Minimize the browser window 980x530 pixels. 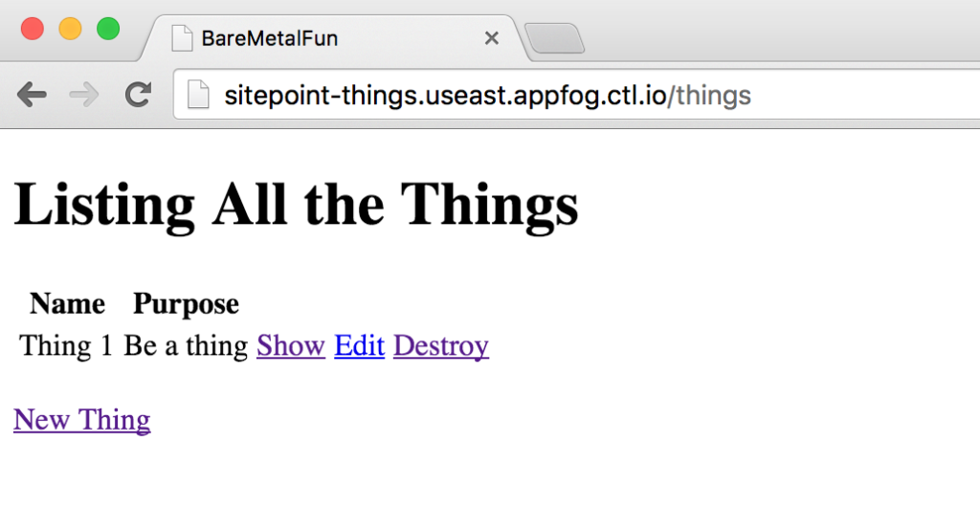pyautogui.click(x=70, y=29)
